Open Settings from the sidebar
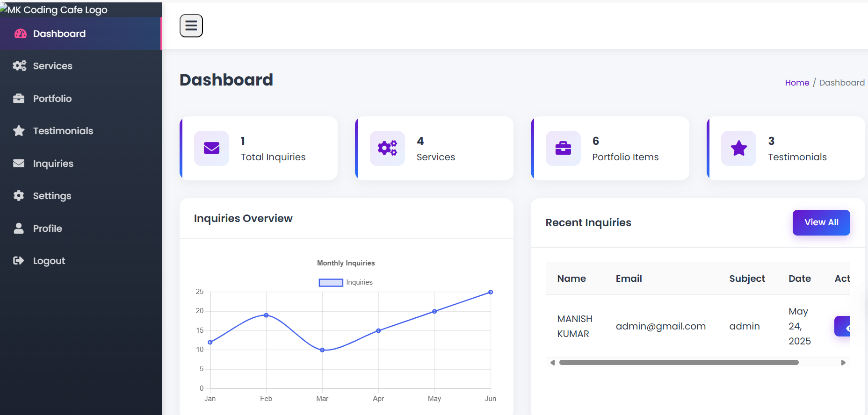 [80, 196]
